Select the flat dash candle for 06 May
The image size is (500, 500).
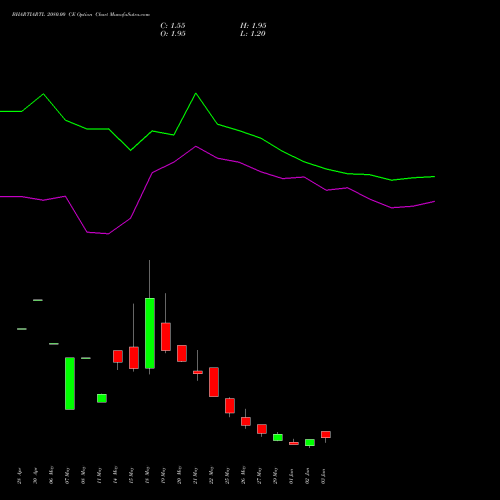[x=54, y=344]
